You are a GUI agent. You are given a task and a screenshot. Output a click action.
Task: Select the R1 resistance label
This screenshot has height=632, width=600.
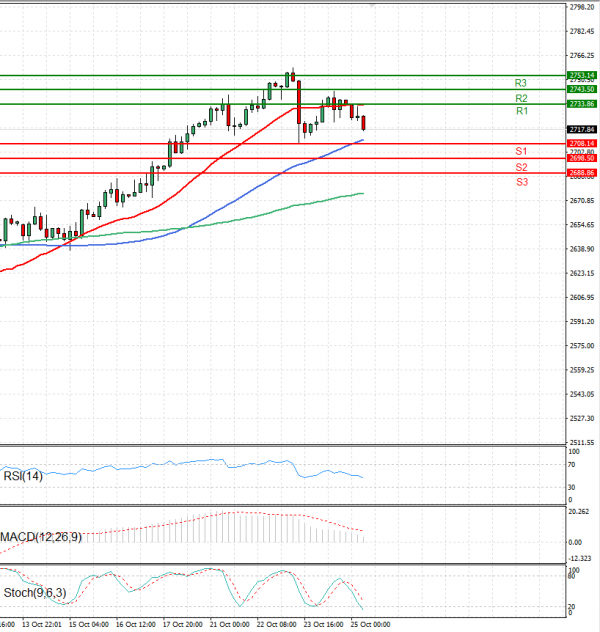tap(522, 111)
